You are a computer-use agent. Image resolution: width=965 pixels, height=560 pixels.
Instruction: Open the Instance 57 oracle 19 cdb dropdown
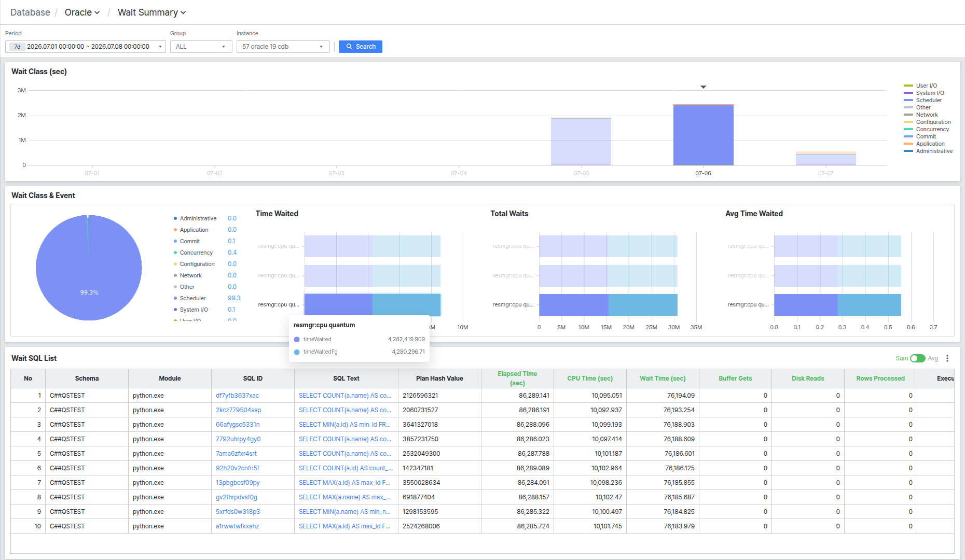coord(283,47)
